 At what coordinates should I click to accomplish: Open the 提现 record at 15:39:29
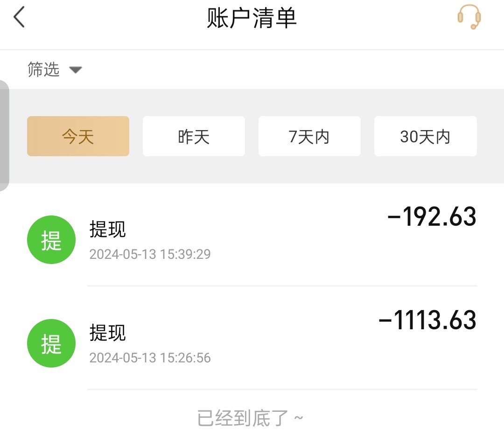(x=108, y=229)
